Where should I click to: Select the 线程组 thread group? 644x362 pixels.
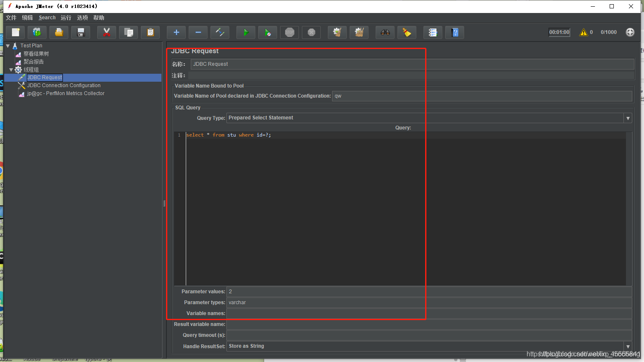click(x=31, y=70)
